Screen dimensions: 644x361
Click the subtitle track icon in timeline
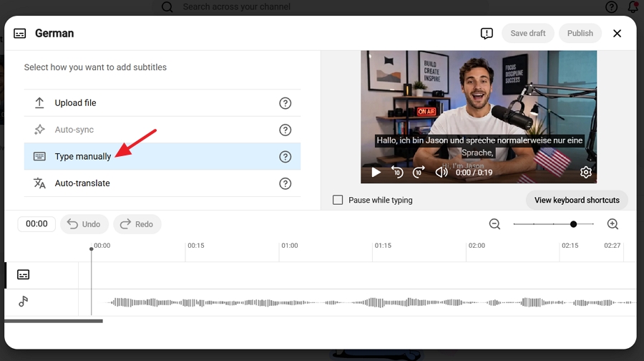(x=23, y=274)
